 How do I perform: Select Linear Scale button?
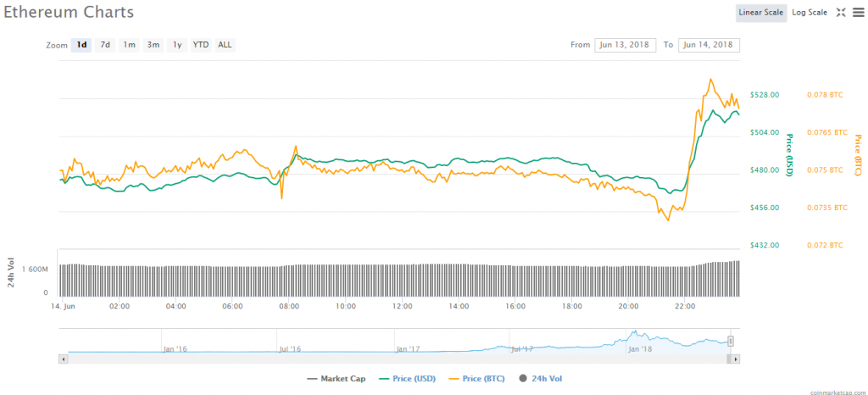click(x=761, y=13)
